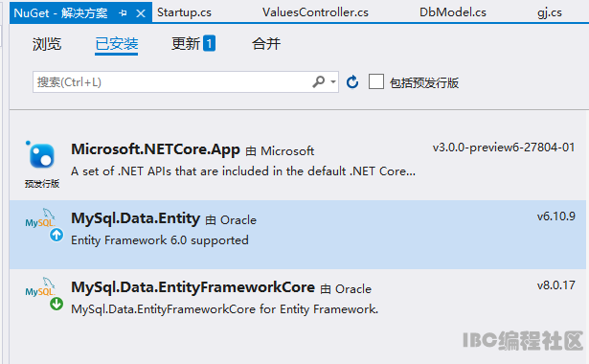Click Oracle author of MySql.Data.Entity
The image size is (589, 364).
point(238,220)
